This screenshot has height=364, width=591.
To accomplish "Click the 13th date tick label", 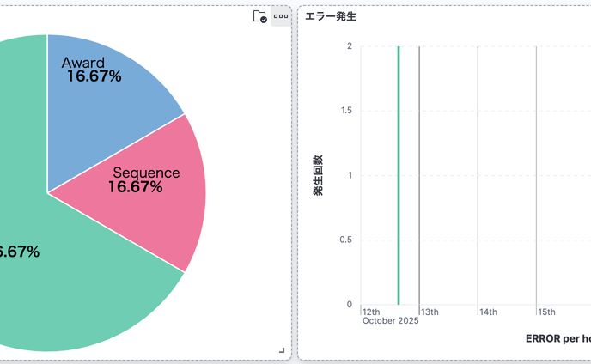I will [x=430, y=312].
